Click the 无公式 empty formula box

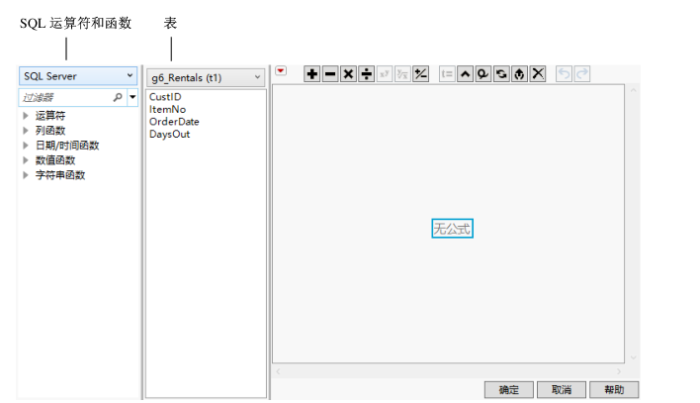click(x=452, y=229)
